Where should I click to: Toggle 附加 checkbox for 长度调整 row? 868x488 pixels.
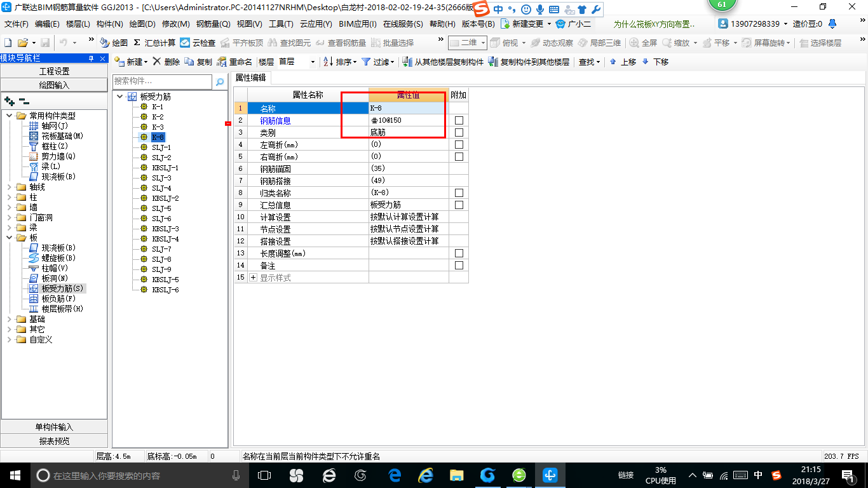coord(459,253)
